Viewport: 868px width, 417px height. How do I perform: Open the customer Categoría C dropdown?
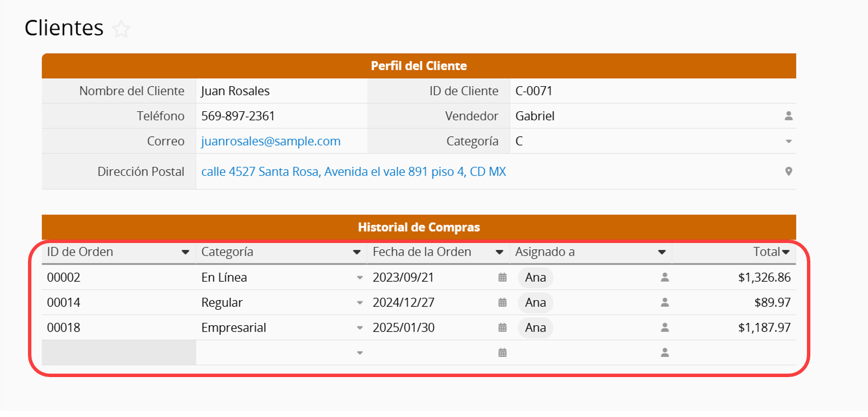point(789,141)
